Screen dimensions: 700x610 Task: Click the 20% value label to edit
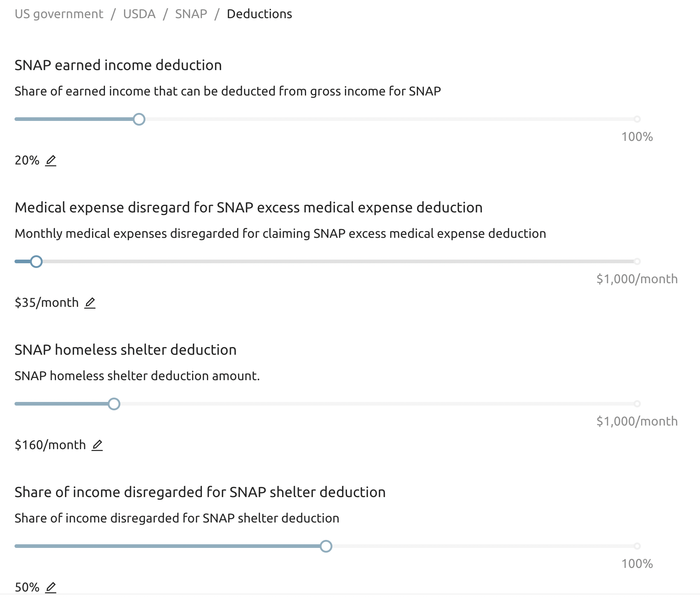coord(27,160)
